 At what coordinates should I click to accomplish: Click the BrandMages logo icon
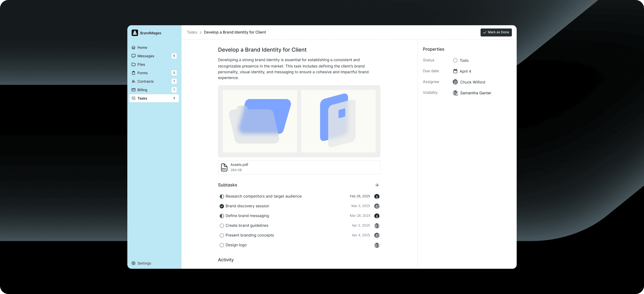[x=135, y=33]
